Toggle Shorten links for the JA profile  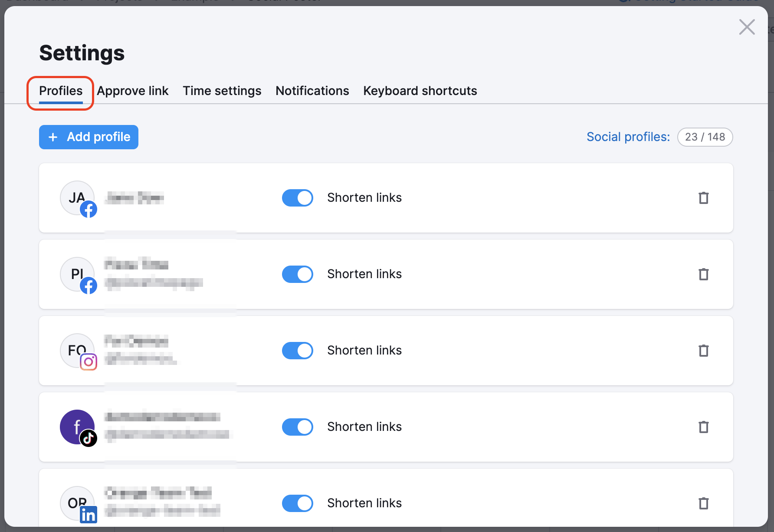point(298,198)
